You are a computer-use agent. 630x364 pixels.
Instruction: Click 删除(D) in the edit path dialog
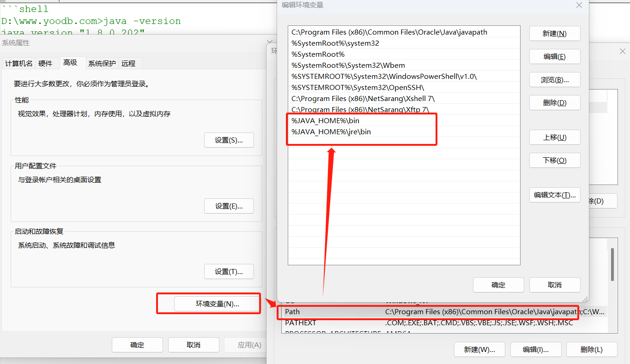[555, 103]
